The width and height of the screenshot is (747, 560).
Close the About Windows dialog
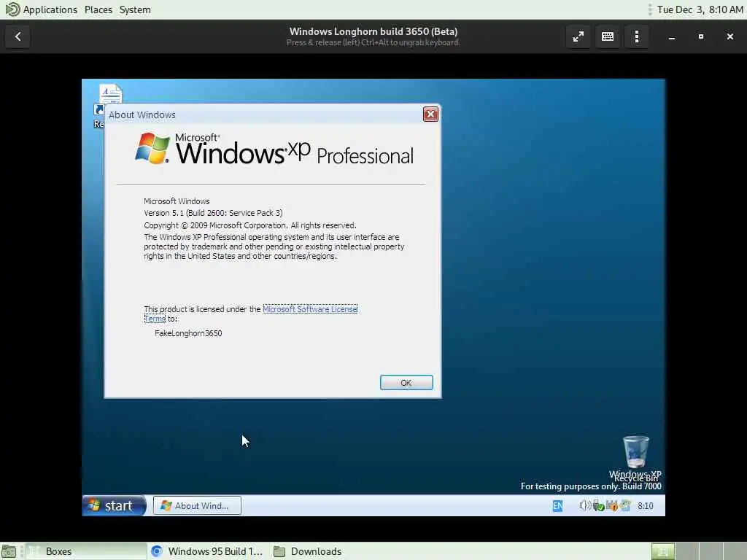tap(430, 114)
